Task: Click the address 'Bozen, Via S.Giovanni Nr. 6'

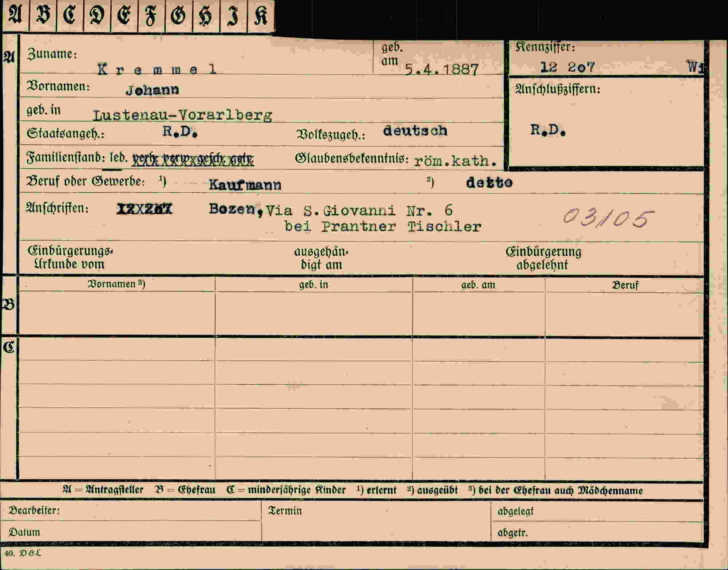Action: click(x=330, y=210)
